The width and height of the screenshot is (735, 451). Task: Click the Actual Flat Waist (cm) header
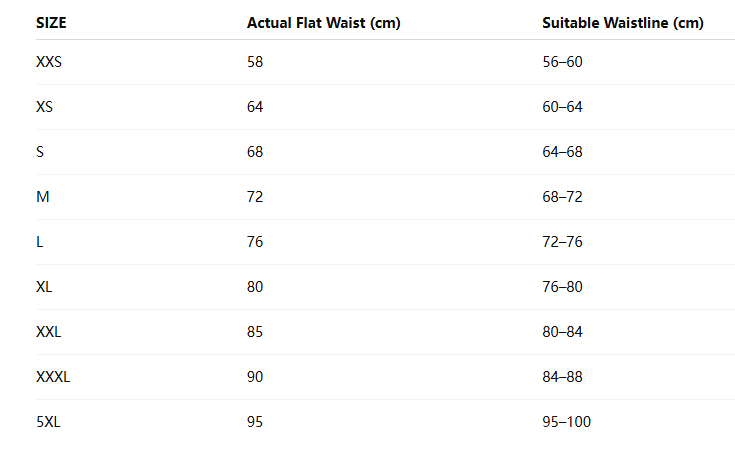pos(323,23)
